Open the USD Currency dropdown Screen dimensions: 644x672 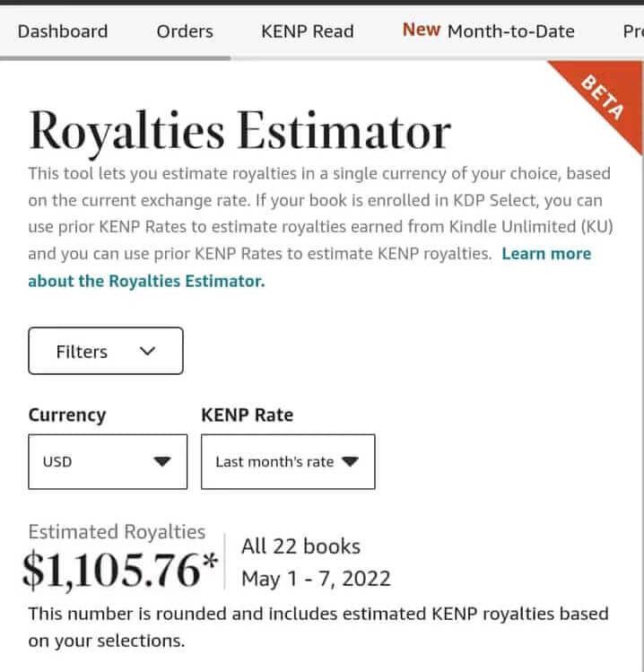108,462
